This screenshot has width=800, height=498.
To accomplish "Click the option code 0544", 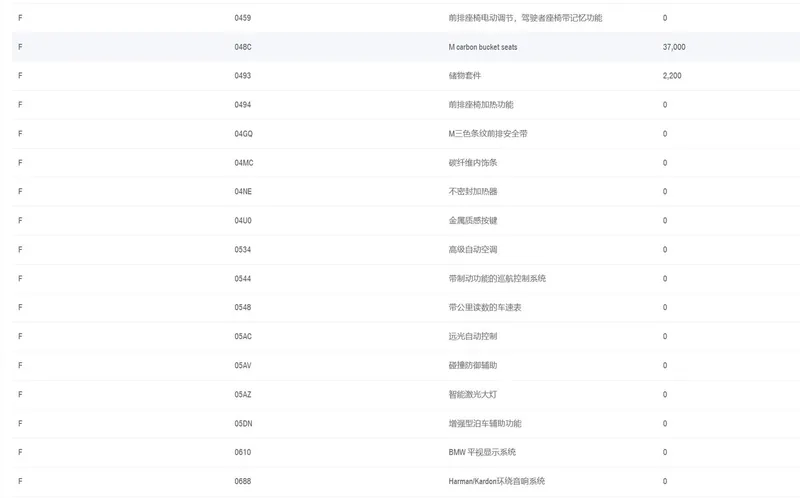I will point(242,279).
